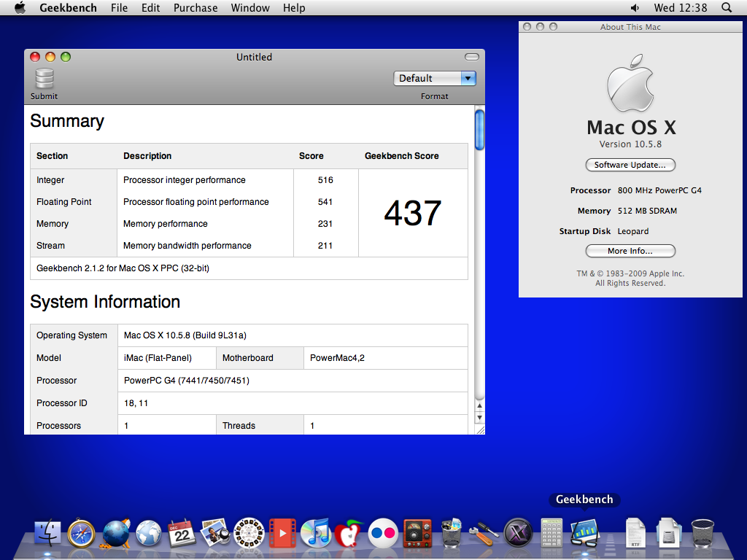Click 'Processor integer performance' description
Viewport: 747px width, 560px height.
(185, 180)
